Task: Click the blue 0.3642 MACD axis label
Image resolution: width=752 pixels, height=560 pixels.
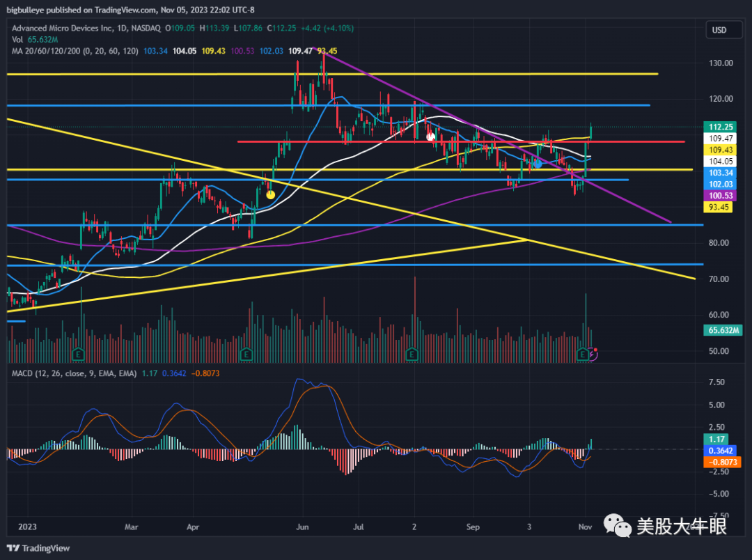Action: [720, 451]
